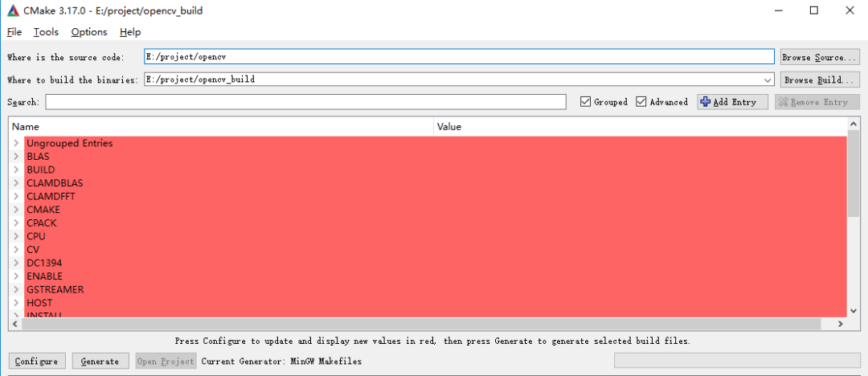Image resolution: width=868 pixels, height=376 pixels.
Task: Click the Configure button
Action: point(36,361)
